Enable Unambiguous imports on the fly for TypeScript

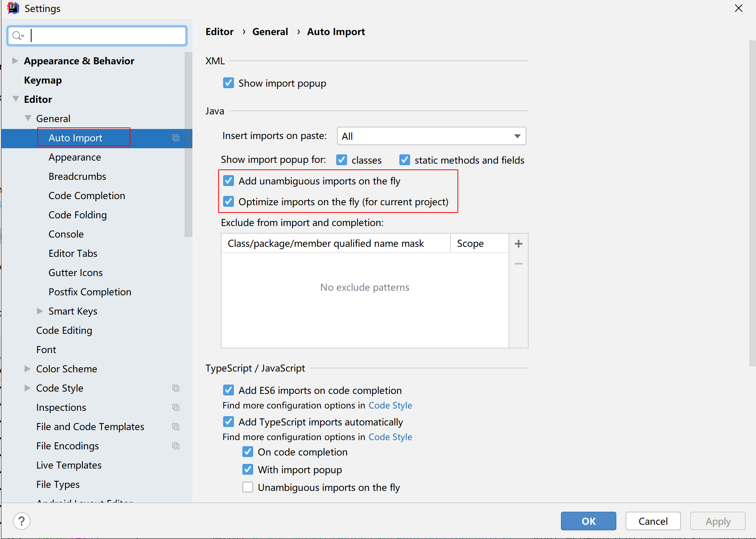click(248, 487)
